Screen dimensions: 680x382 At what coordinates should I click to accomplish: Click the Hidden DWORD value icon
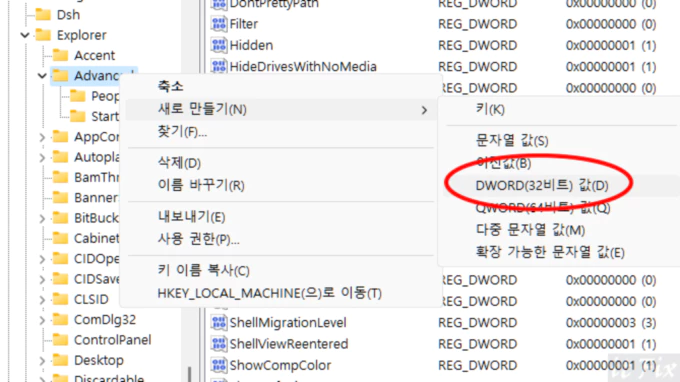point(219,45)
